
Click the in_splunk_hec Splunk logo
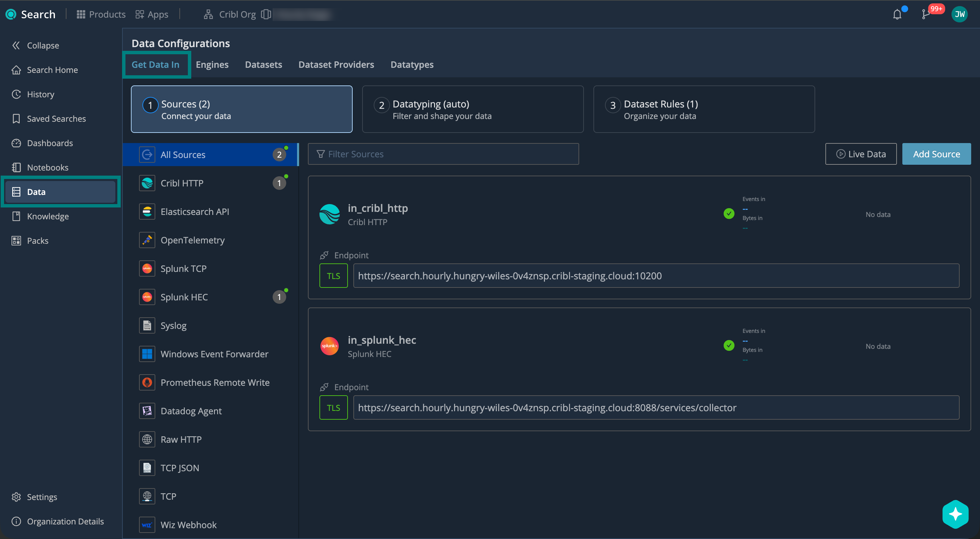[x=330, y=346]
